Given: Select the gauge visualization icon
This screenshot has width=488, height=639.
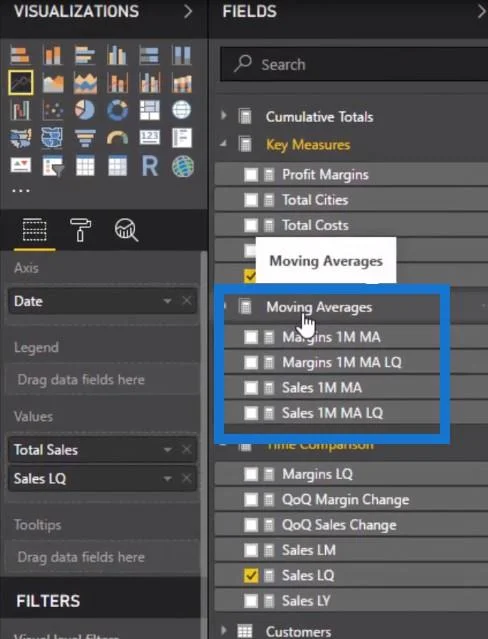Looking at the screenshot, I should [x=117, y=138].
